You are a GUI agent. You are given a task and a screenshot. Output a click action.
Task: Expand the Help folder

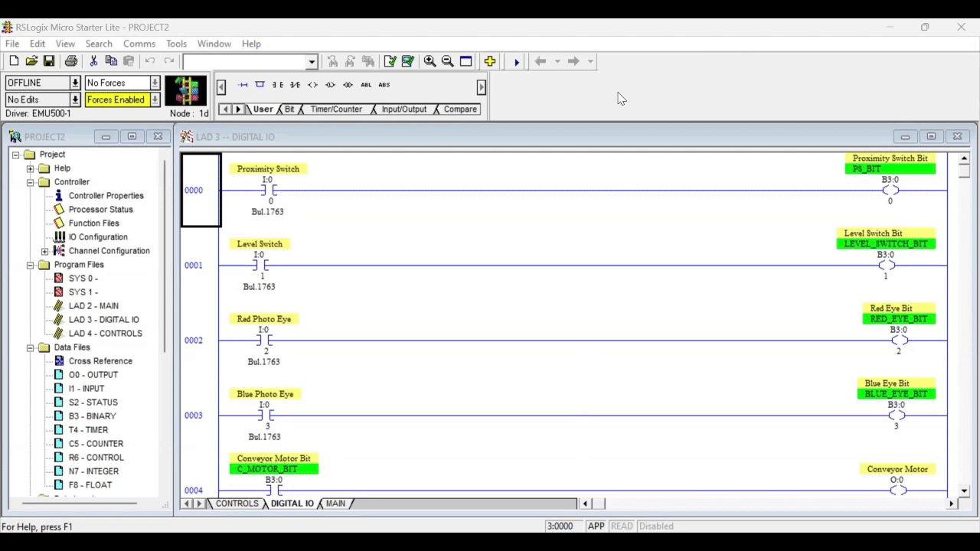[x=30, y=168]
